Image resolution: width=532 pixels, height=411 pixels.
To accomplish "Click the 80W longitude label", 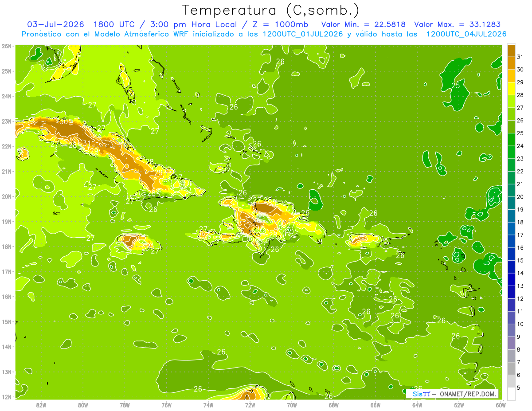I will tap(83, 405).
